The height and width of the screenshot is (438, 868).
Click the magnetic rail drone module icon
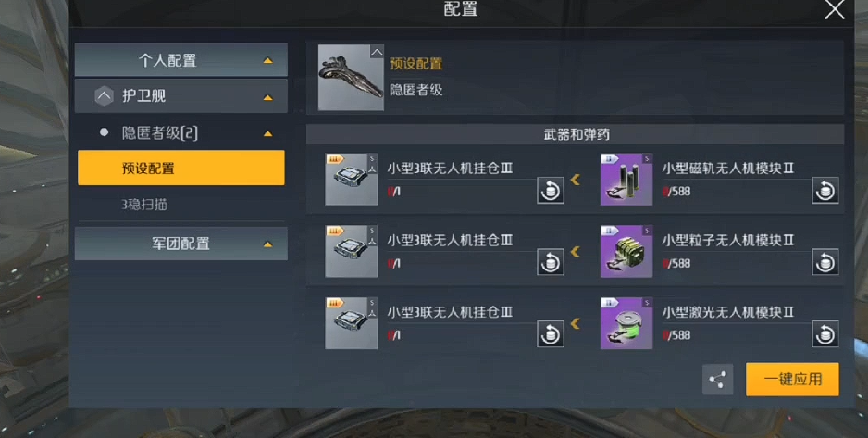click(626, 180)
